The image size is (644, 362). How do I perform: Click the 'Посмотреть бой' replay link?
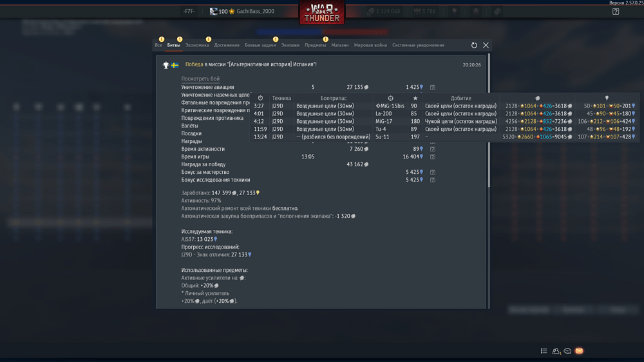click(x=200, y=79)
